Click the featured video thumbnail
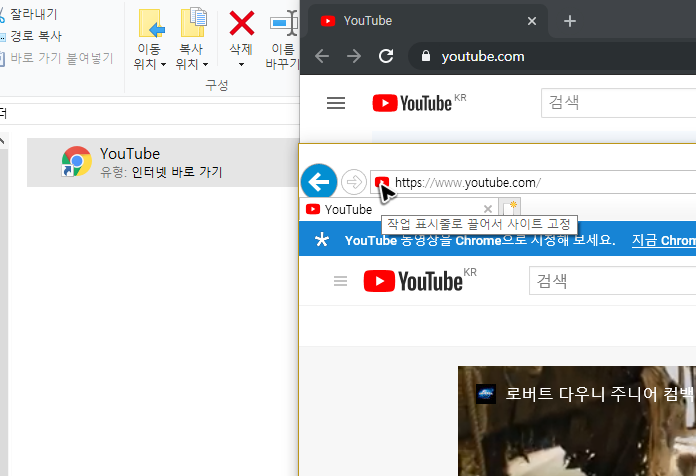Image resolution: width=696 pixels, height=476 pixels. (577, 421)
